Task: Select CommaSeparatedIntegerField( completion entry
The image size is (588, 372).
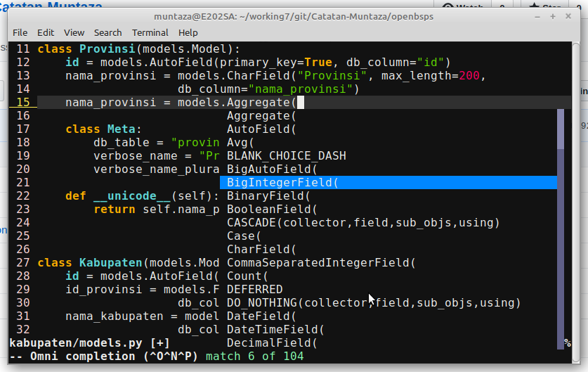Action: point(388,263)
